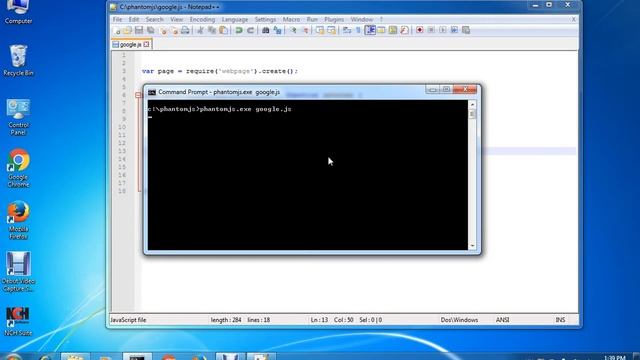640x360 pixels.
Task: Click the Command Prompt scrollbar down arrow
Action: [472, 246]
